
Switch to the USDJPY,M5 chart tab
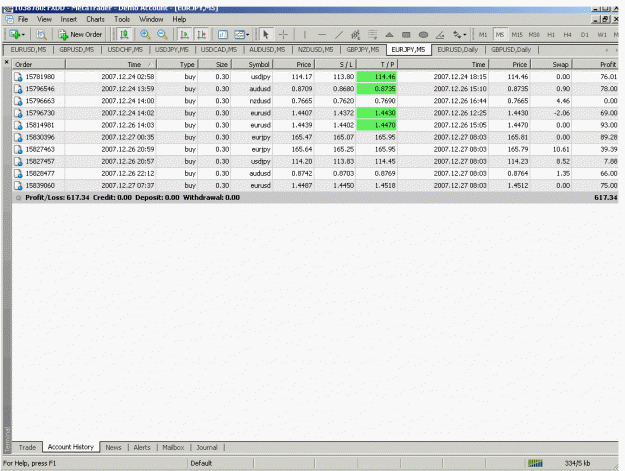(171, 50)
